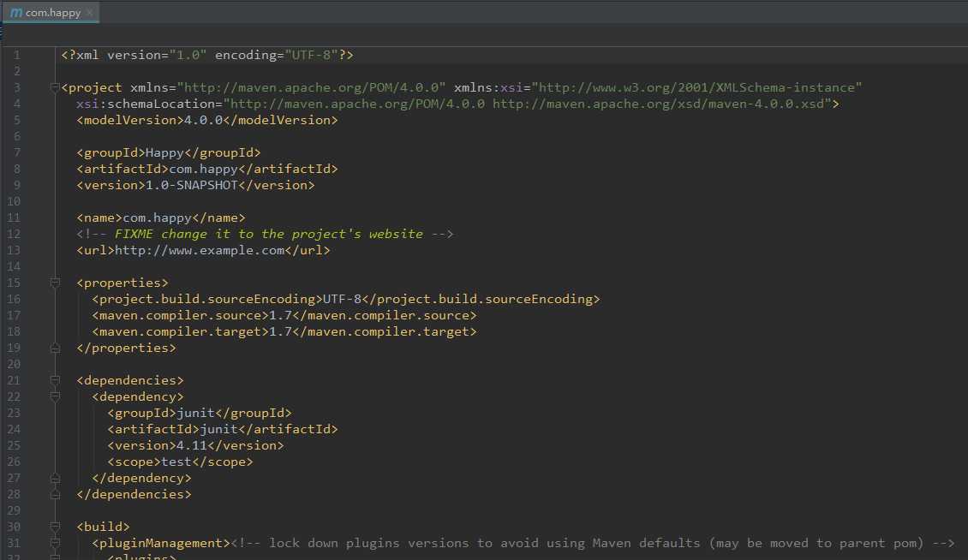The width and height of the screenshot is (968, 560).
Task: Click the xml version declaration line
Action: coord(206,55)
